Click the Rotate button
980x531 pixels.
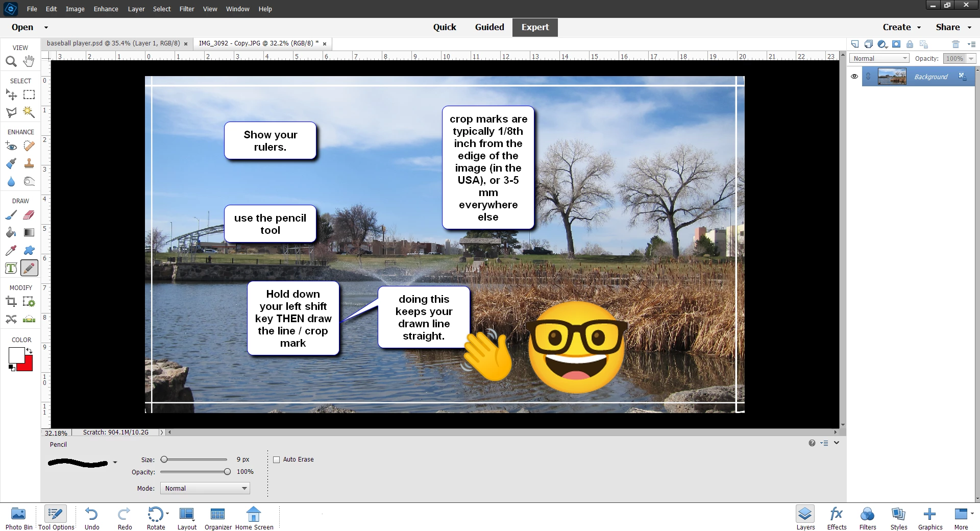coord(156,518)
